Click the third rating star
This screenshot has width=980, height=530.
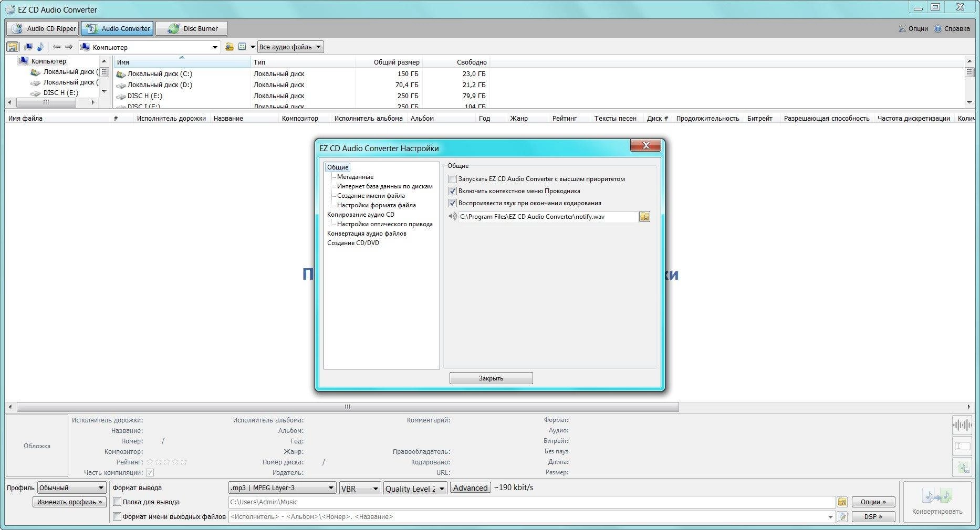point(166,462)
